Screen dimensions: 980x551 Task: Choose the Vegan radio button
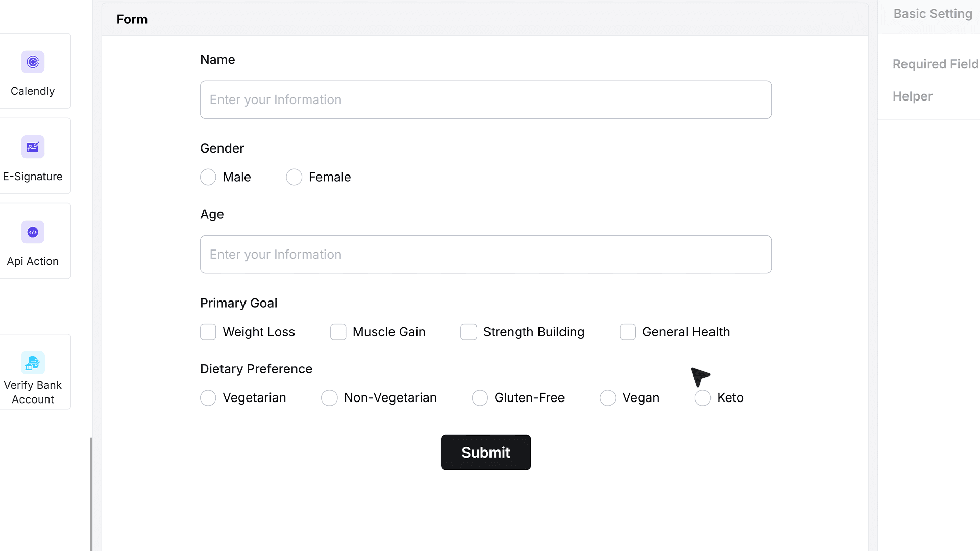[608, 398]
